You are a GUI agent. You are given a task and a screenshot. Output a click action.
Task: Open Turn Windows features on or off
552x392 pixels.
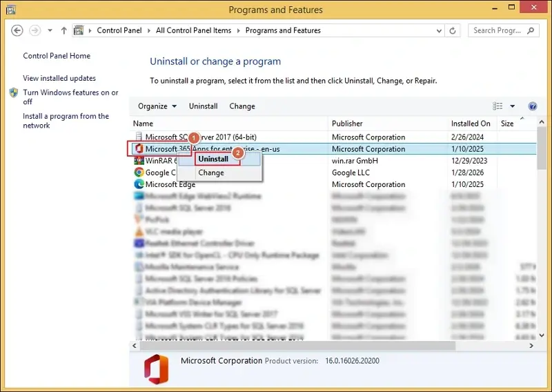pos(70,97)
